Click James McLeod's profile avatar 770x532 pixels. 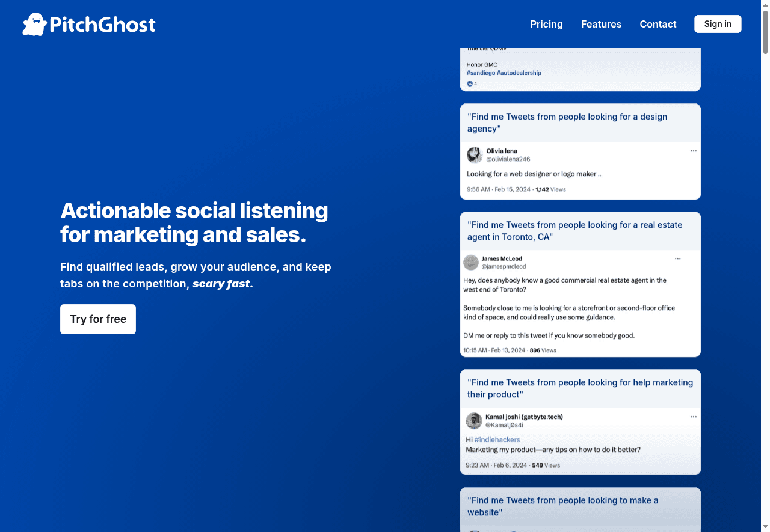tap(471, 263)
